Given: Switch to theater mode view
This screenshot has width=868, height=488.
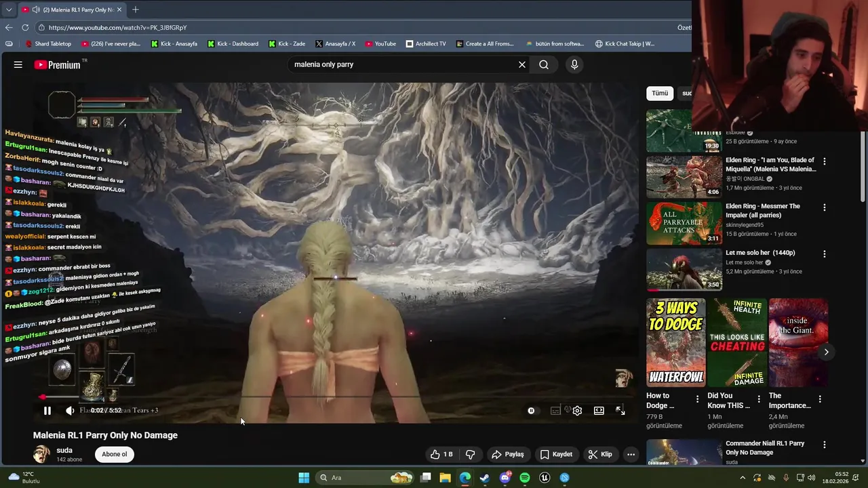Looking at the screenshot, I should click(x=599, y=411).
